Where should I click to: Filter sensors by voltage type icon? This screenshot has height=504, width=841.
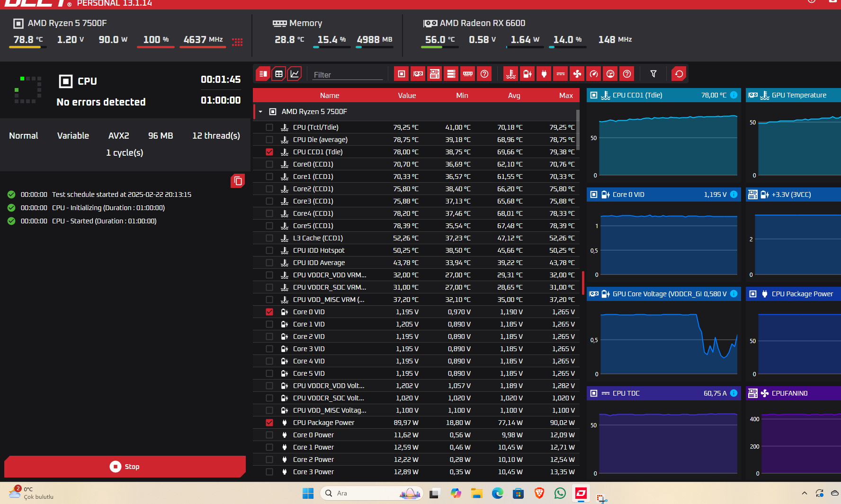pos(527,74)
